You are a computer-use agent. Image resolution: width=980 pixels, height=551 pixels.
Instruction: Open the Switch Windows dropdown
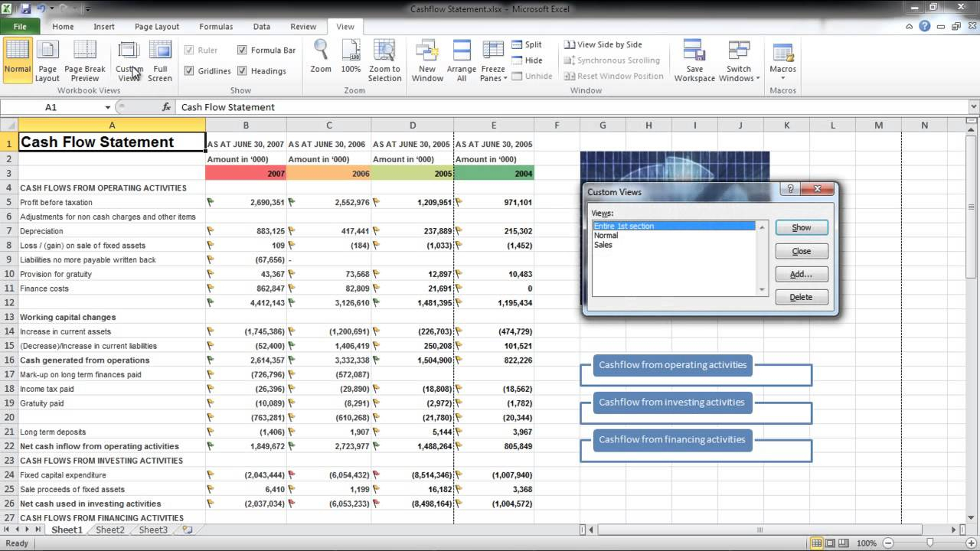739,78
